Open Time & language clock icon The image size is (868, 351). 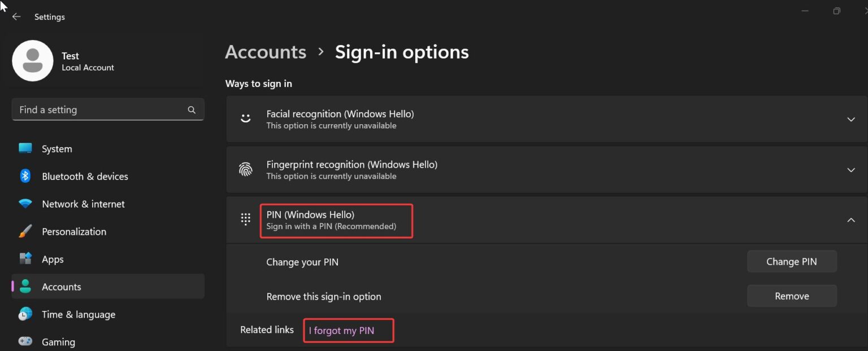click(25, 314)
